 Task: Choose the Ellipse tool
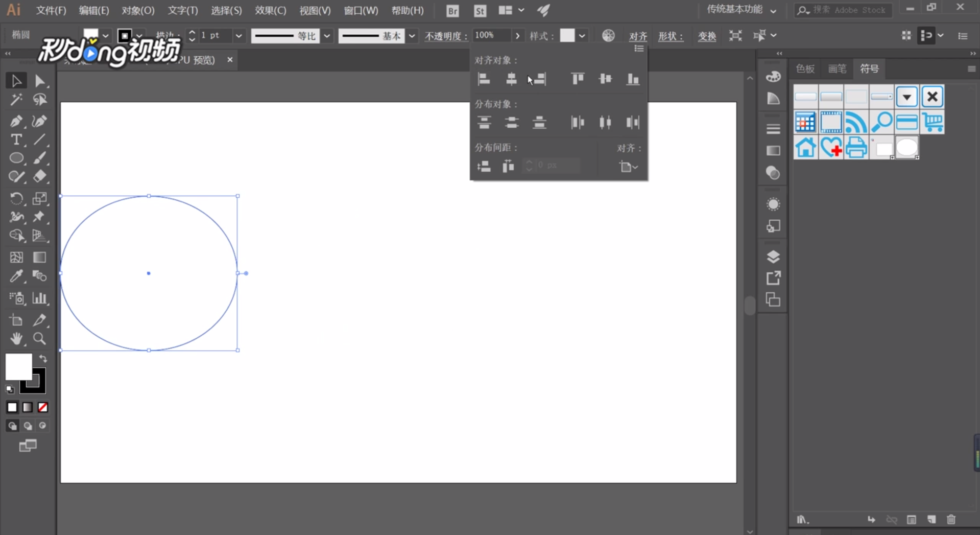tap(16, 158)
